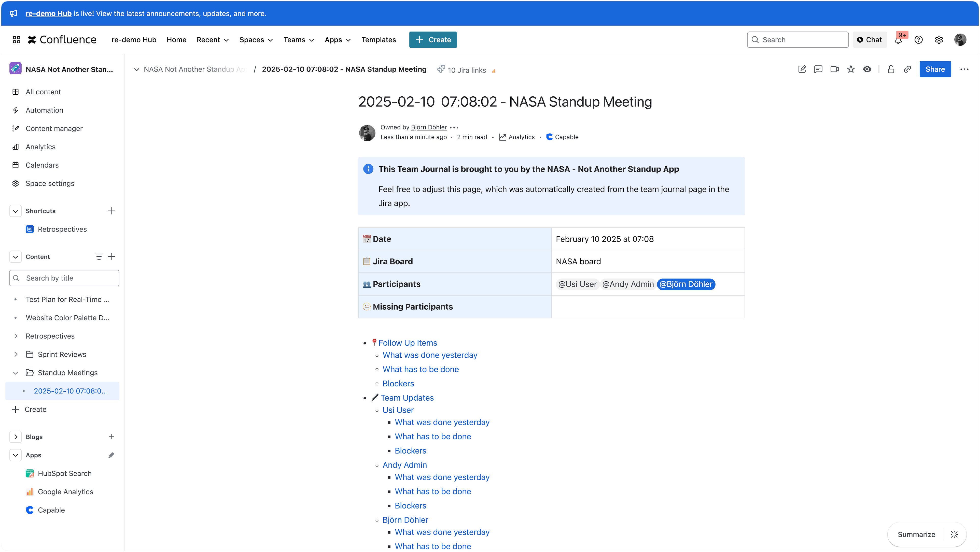Follow the Team Updates link
This screenshot has height=552, width=980.
pyautogui.click(x=407, y=398)
